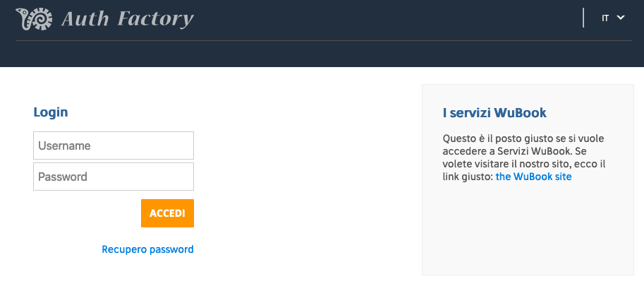
Task: Click the vertical divider beside language selector
Action: click(x=583, y=18)
